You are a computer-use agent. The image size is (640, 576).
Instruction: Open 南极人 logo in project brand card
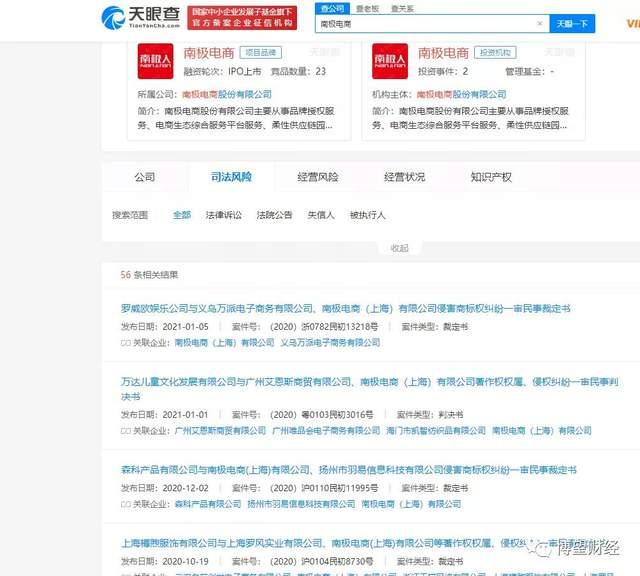pyautogui.click(x=156, y=61)
